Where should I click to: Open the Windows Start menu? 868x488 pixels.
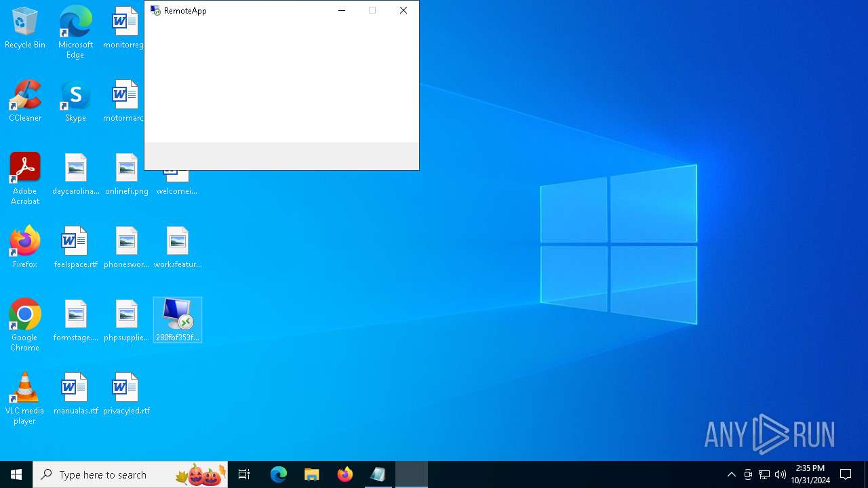[16, 474]
